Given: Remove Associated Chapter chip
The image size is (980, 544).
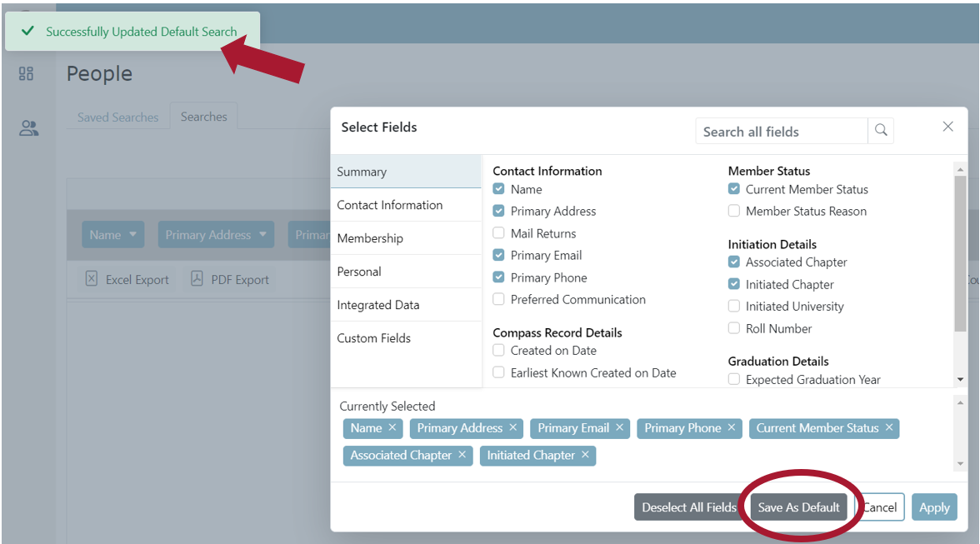Looking at the screenshot, I should pyautogui.click(x=462, y=455).
